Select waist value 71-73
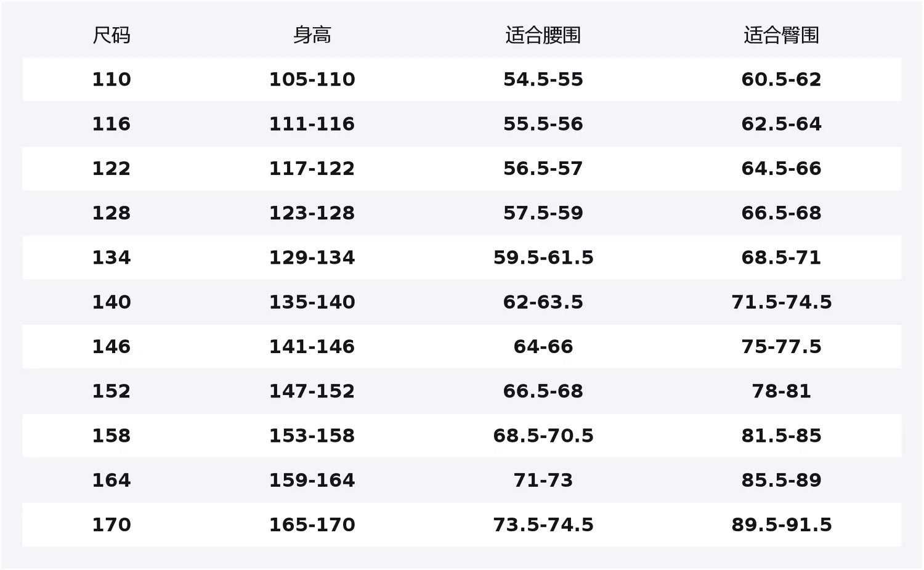The width and height of the screenshot is (924, 570). click(x=543, y=480)
